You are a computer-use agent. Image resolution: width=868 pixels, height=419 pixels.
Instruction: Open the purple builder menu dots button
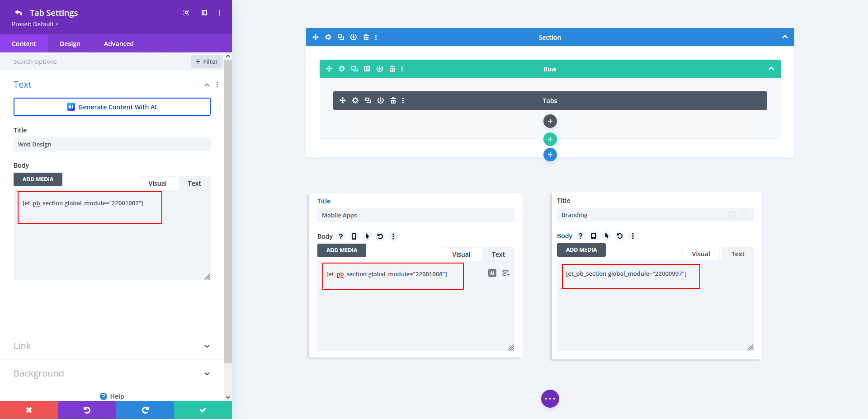[x=550, y=399]
